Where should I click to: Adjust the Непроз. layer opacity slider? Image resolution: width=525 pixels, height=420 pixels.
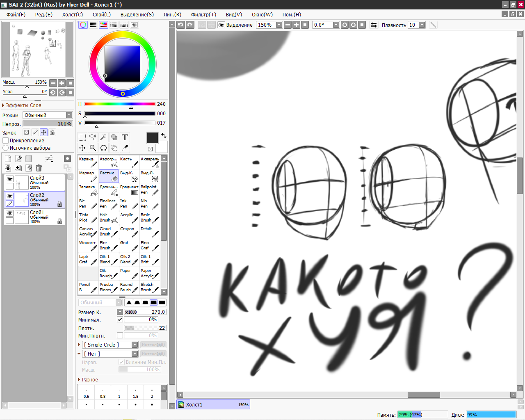48,124
